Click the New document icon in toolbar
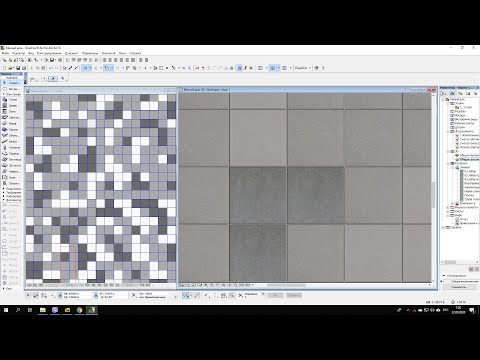Image resolution: width=480 pixels, height=360 pixels. [5, 68]
